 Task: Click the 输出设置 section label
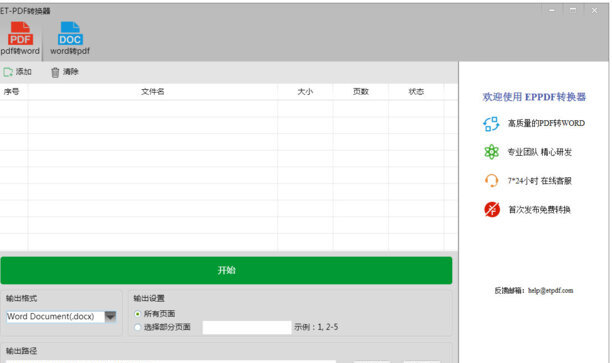pyautogui.click(x=149, y=299)
